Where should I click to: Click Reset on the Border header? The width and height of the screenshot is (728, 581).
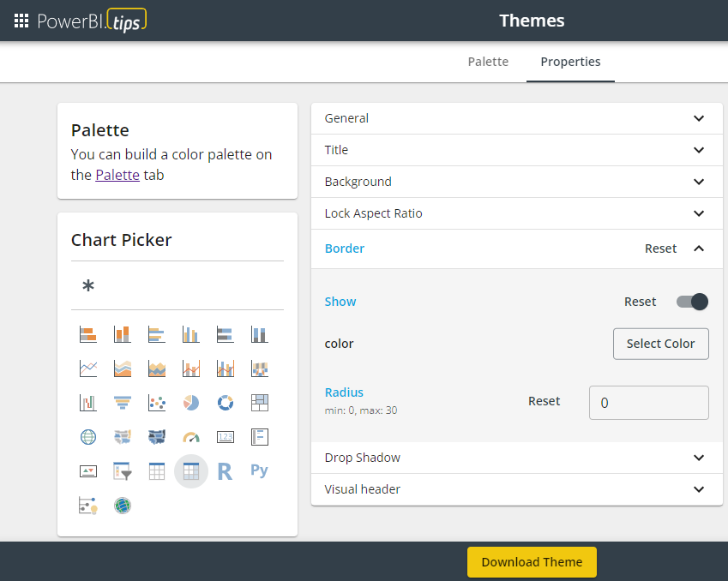660,249
